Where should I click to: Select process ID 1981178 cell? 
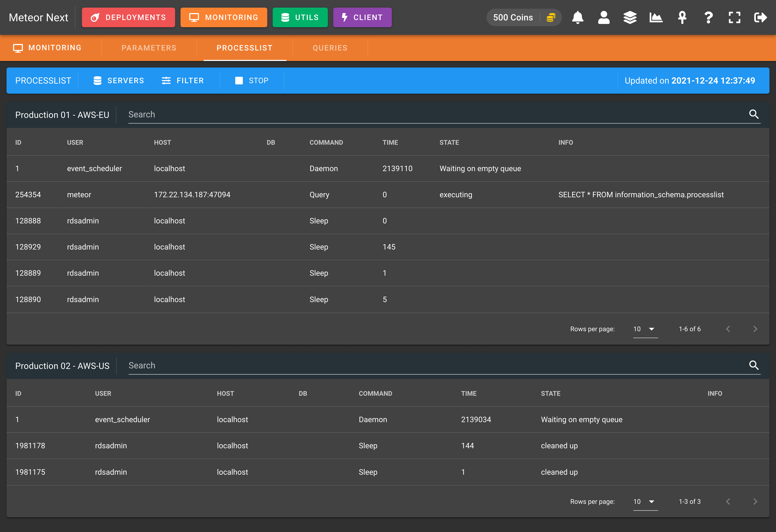(x=30, y=446)
